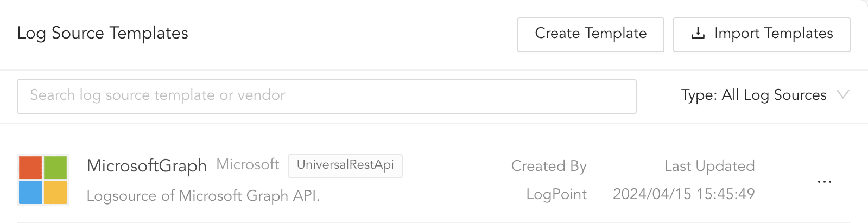Screen dimensions: 868x223
Task: Click the LogPoint creator name
Action: [556, 194]
